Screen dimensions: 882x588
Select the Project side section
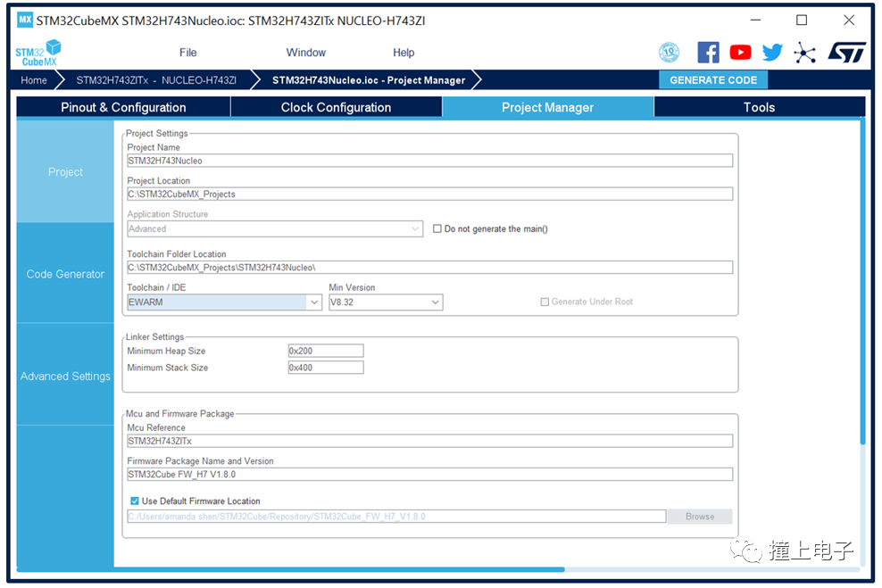point(65,172)
